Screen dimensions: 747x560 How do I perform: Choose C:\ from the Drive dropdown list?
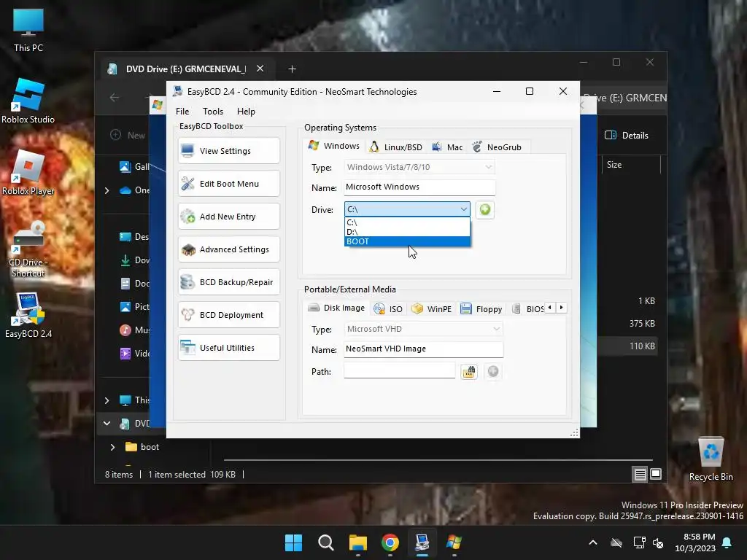coord(407,222)
